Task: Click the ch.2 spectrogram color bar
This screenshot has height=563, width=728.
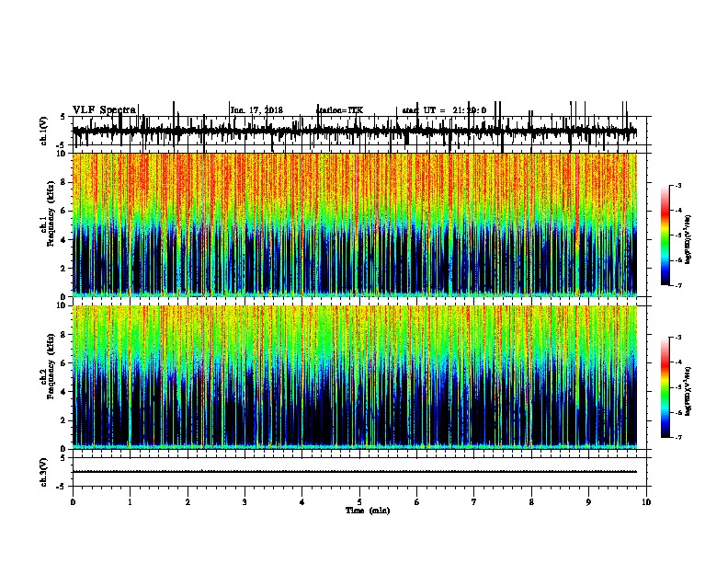Action: point(665,387)
